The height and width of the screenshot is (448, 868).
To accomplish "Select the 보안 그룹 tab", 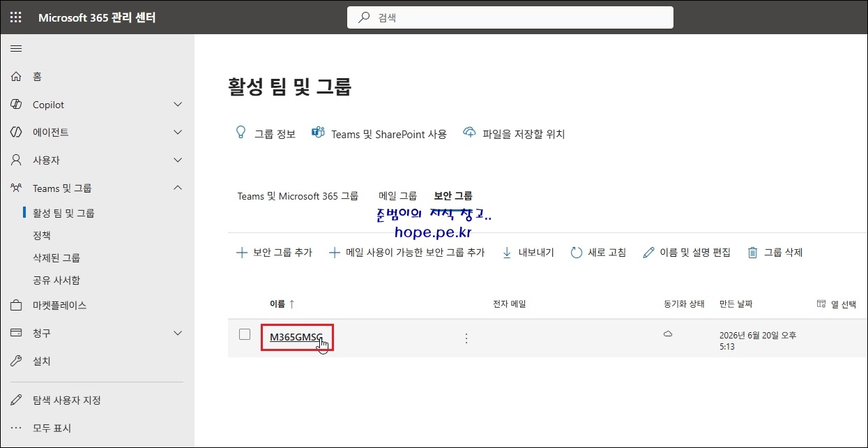I will point(453,196).
